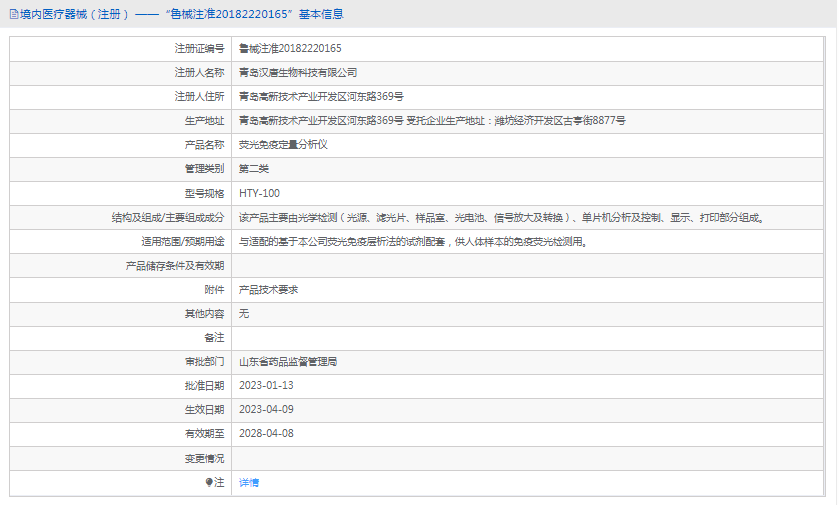Click the 产品储存条件及有效期 label
The height and width of the screenshot is (505, 839).
click(175, 266)
